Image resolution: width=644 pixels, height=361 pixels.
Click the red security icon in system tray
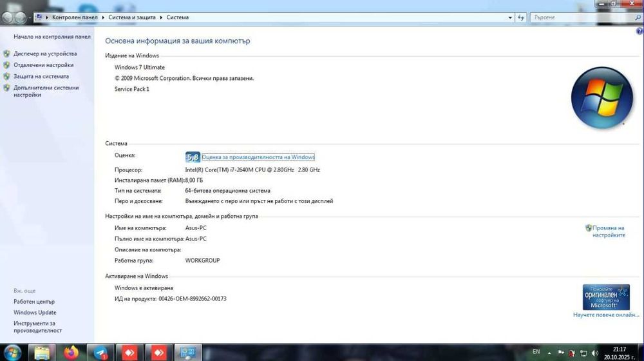click(572, 353)
